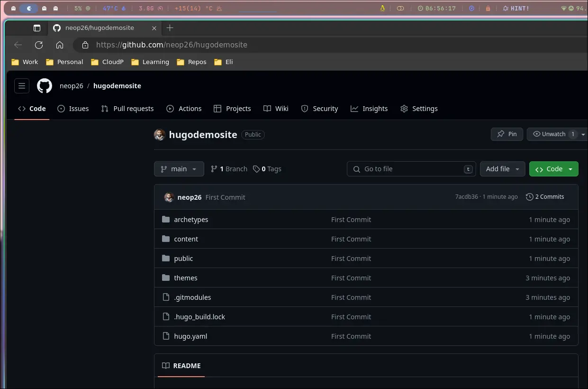Image resolution: width=588 pixels, height=389 pixels.
Task: View the 1 Branch link
Action: click(229, 169)
